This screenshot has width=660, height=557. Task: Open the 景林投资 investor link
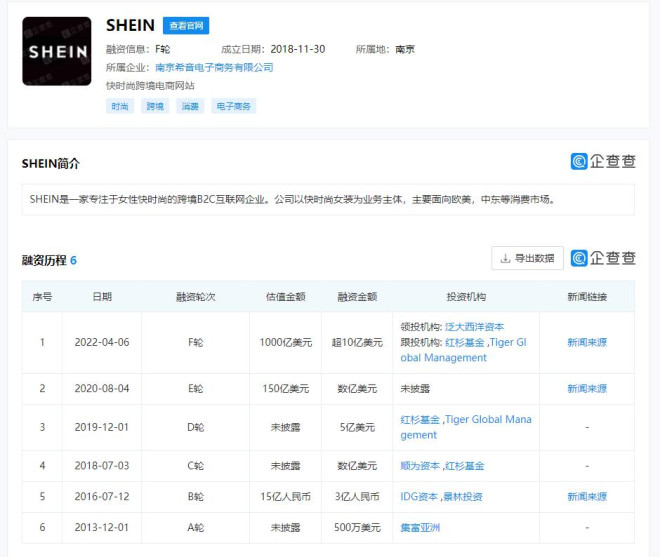point(463,496)
